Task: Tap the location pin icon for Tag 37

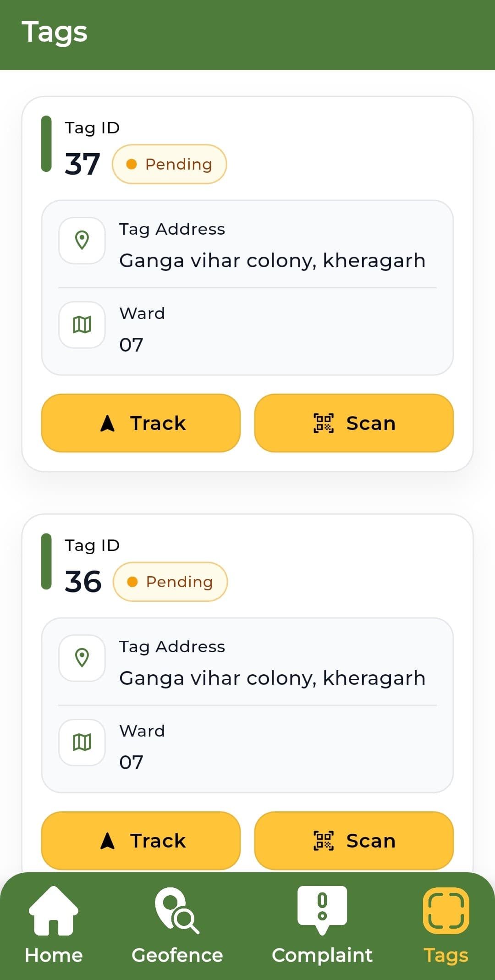Action: [x=82, y=240]
